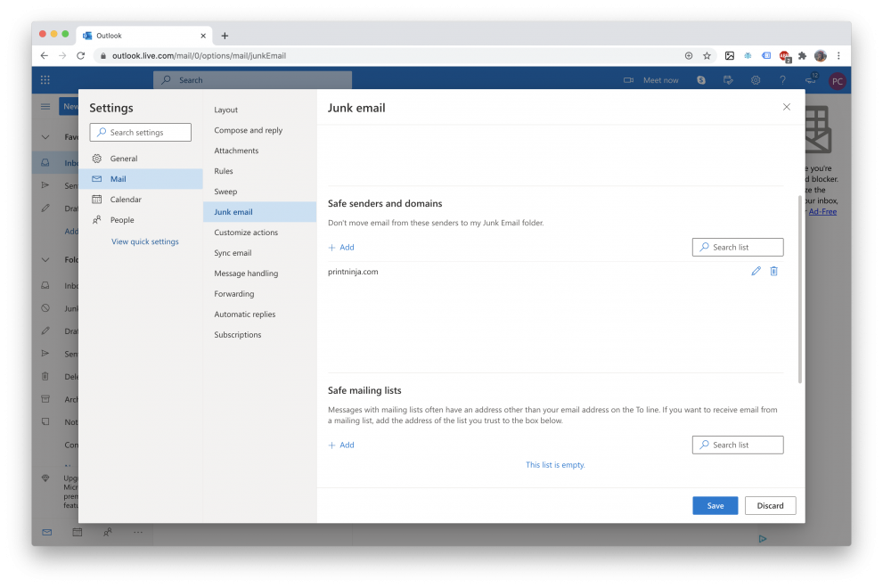
Task: Discard junk email changes
Action: [770, 506]
